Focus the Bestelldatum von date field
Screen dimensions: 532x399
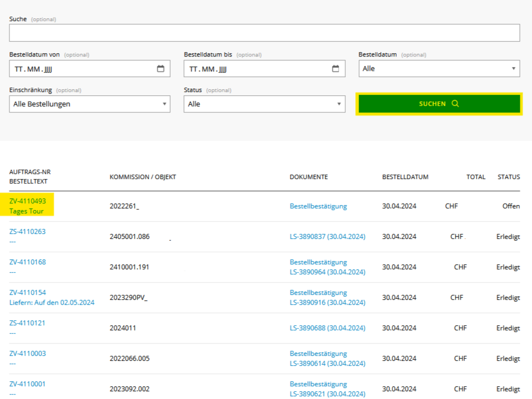click(x=90, y=69)
